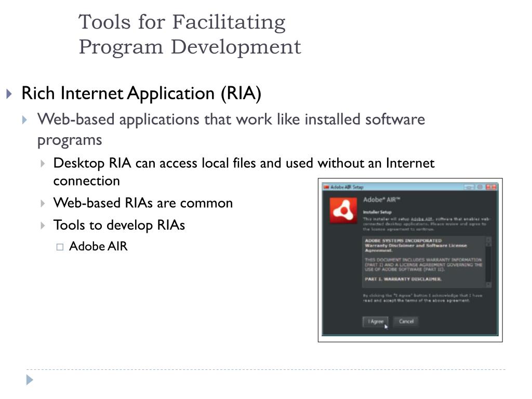
Task: Click the bullet arrow beside Rich Internet Application
Action: pos(9,94)
